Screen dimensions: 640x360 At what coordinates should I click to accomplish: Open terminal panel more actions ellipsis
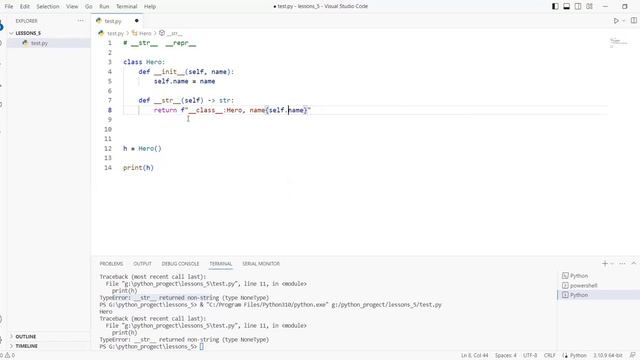[622, 264]
